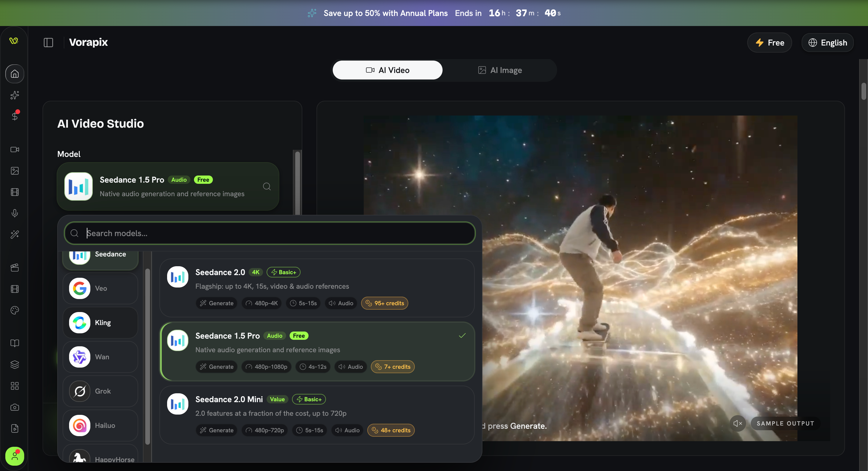The width and height of the screenshot is (868, 471).
Task: Click the 95+ credits badge
Action: pos(384,303)
